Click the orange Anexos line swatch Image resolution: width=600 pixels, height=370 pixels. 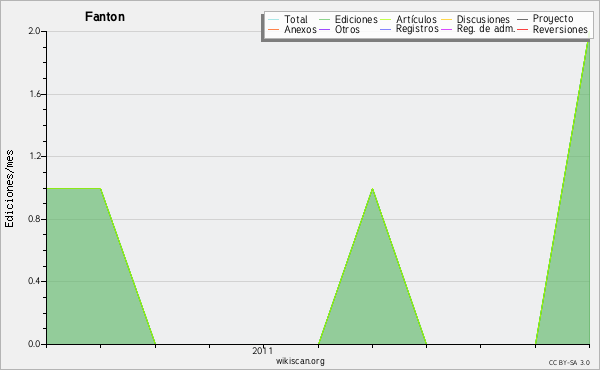(x=274, y=29)
